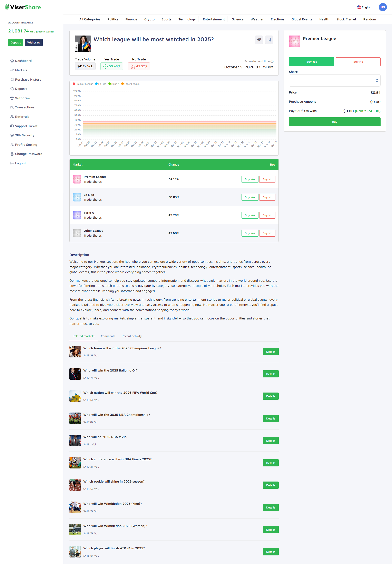Click the 2FA Security shield icon
Image resolution: width=392 pixels, height=564 pixels.
pyautogui.click(x=12, y=135)
